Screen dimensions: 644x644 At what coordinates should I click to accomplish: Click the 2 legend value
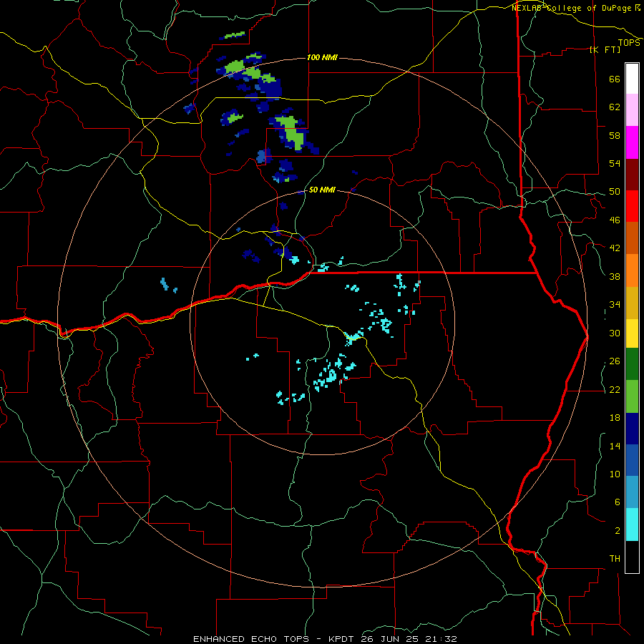coord(618,531)
